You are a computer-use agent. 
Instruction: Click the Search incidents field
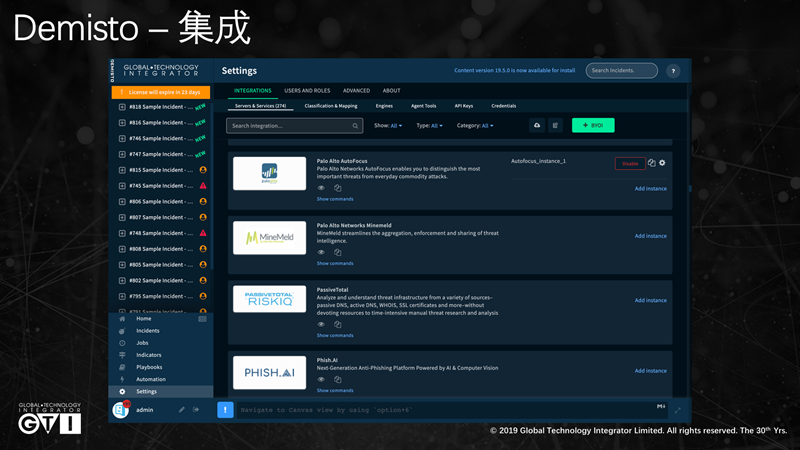621,70
